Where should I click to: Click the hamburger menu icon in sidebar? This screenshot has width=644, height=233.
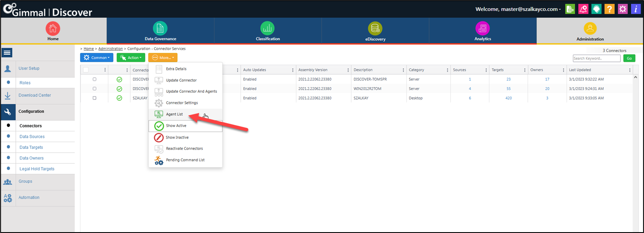click(7, 53)
